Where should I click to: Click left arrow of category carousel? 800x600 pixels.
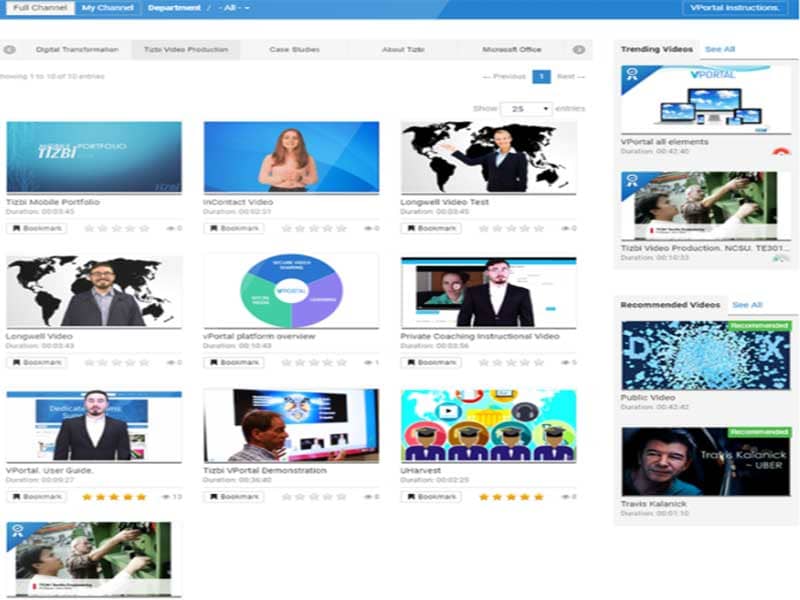(x=10, y=49)
